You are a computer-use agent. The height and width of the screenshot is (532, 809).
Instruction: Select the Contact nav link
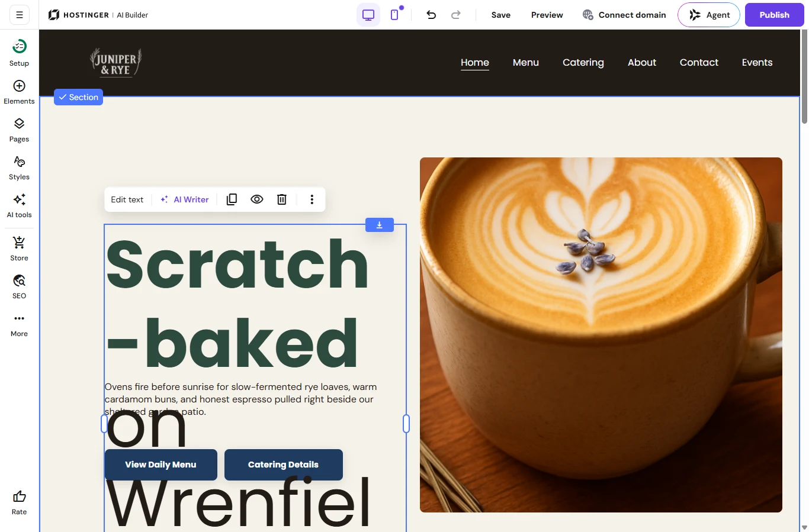pyautogui.click(x=699, y=62)
